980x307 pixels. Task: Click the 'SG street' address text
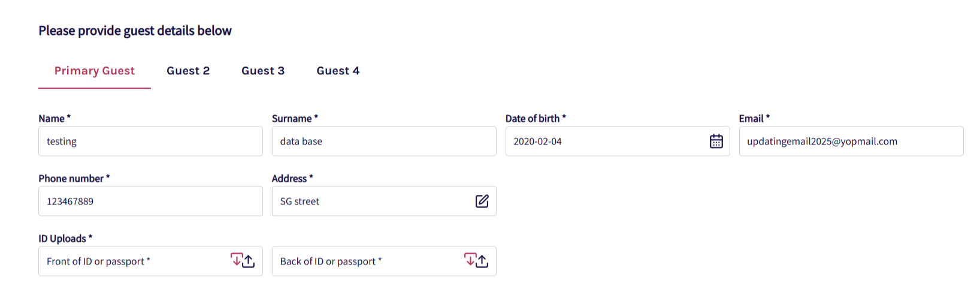click(x=300, y=201)
